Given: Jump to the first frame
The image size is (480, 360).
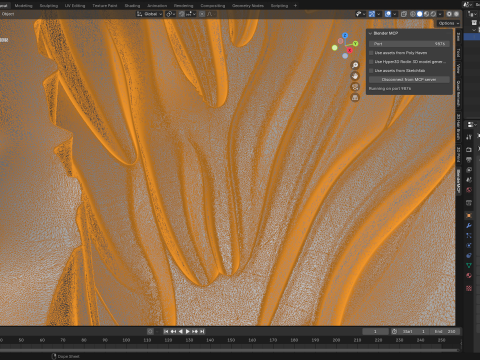Looking at the screenshot, I should click(x=166, y=331).
